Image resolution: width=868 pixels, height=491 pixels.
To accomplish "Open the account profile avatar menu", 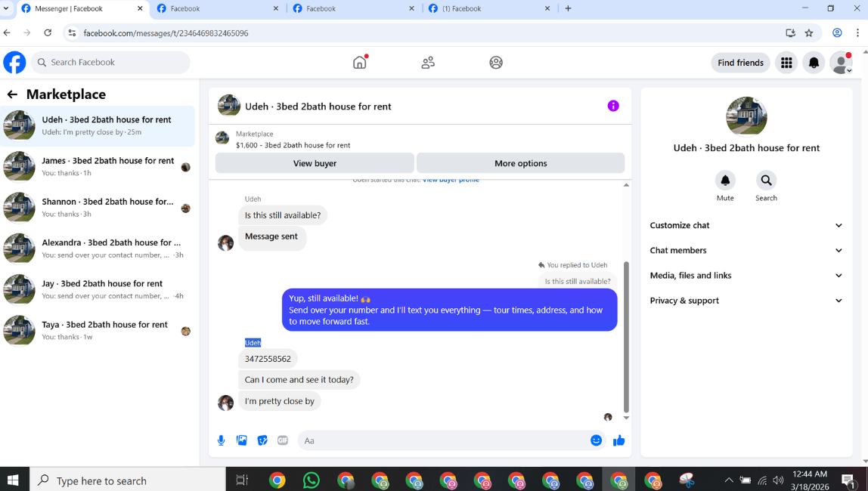I will [841, 63].
